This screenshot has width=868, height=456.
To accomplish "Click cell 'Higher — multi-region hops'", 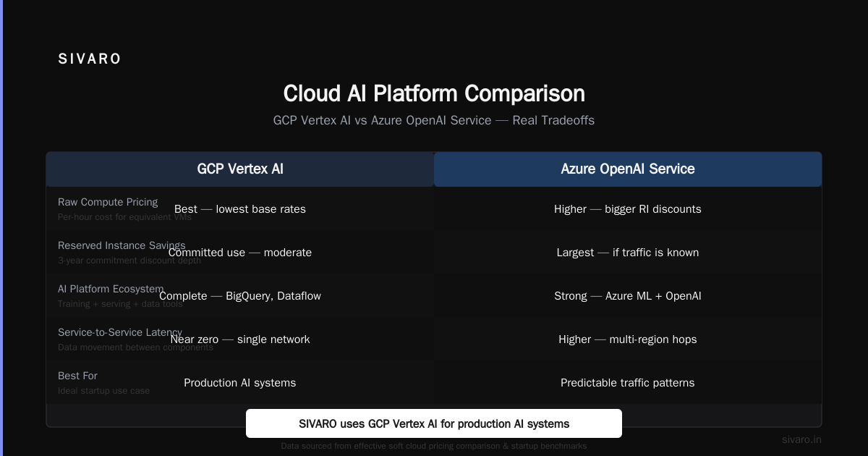I will click(x=628, y=339).
